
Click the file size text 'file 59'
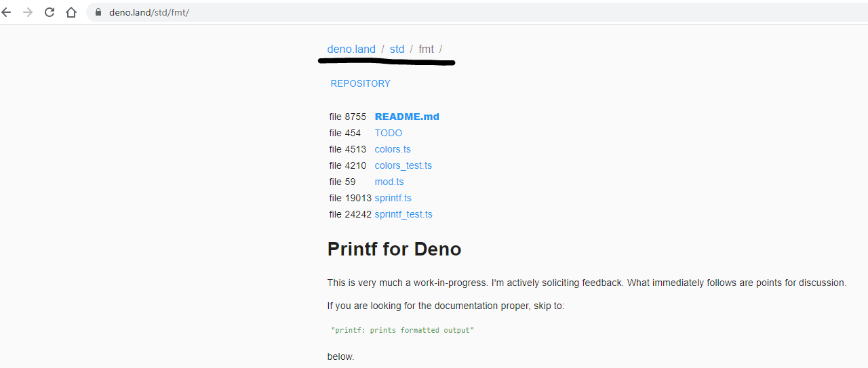[x=342, y=182]
